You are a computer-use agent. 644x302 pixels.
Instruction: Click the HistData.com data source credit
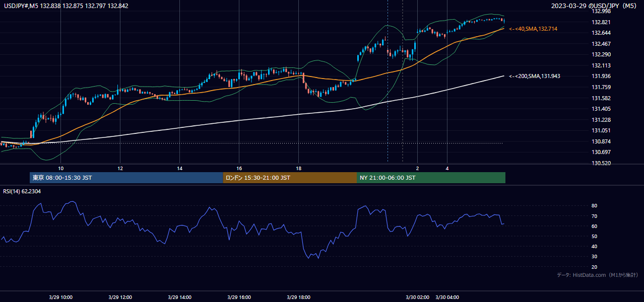(x=598, y=275)
